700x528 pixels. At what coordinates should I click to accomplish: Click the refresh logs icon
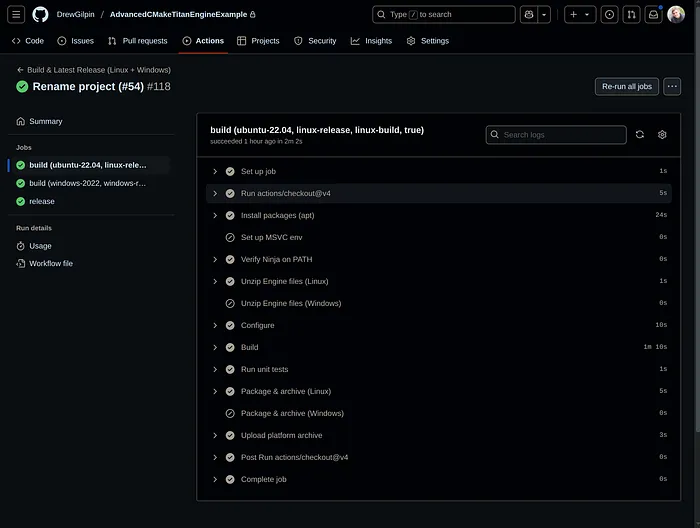[640, 134]
